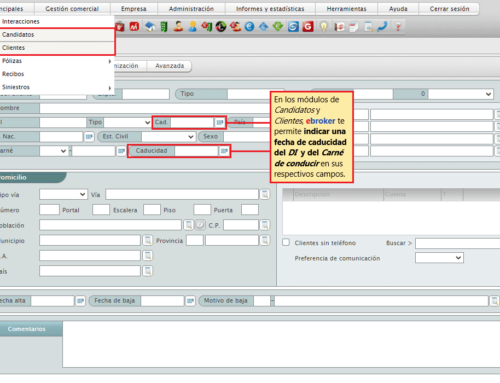This screenshot has width=500, height=383.
Task: Click the red question mark help icon
Action: point(398,27)
